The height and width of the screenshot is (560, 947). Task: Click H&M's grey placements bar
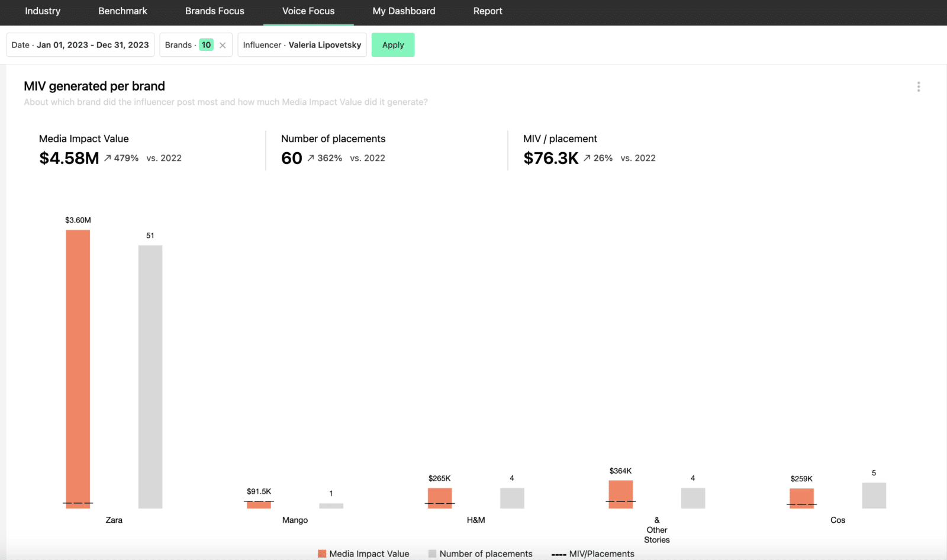tap(512, 498)
